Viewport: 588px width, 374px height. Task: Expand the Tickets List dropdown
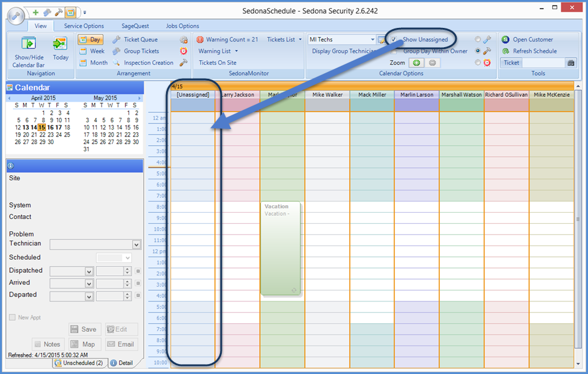coord(284,40)
